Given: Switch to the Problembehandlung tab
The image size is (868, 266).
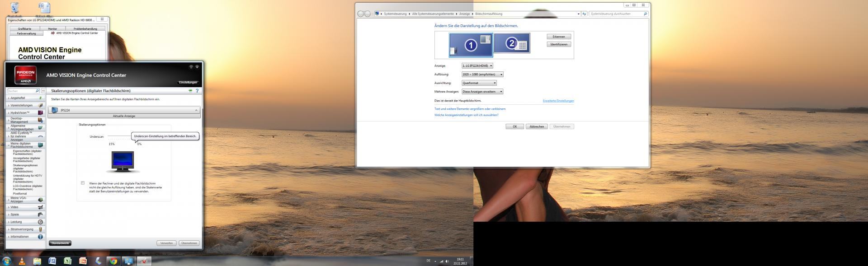Looking at the screenshot, I should pos(85,28).
